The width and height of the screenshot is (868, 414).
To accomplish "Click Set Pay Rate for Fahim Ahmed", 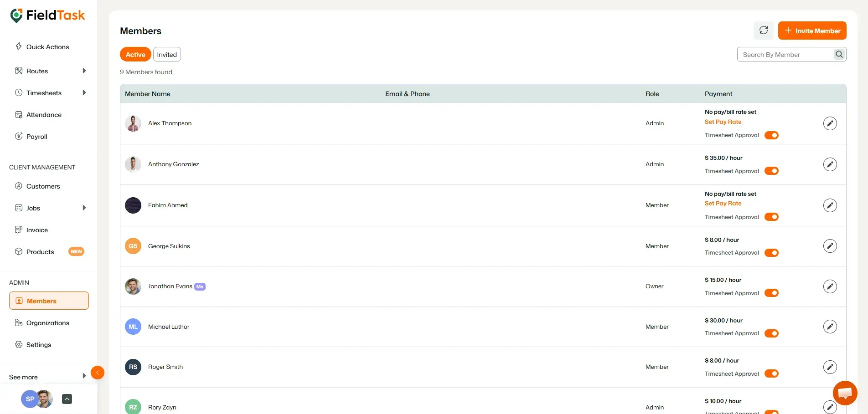I will click(x=723, y=204).
